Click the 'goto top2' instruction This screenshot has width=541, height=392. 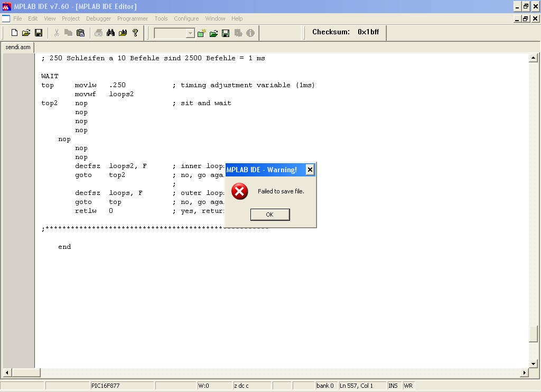pos(100,175)
